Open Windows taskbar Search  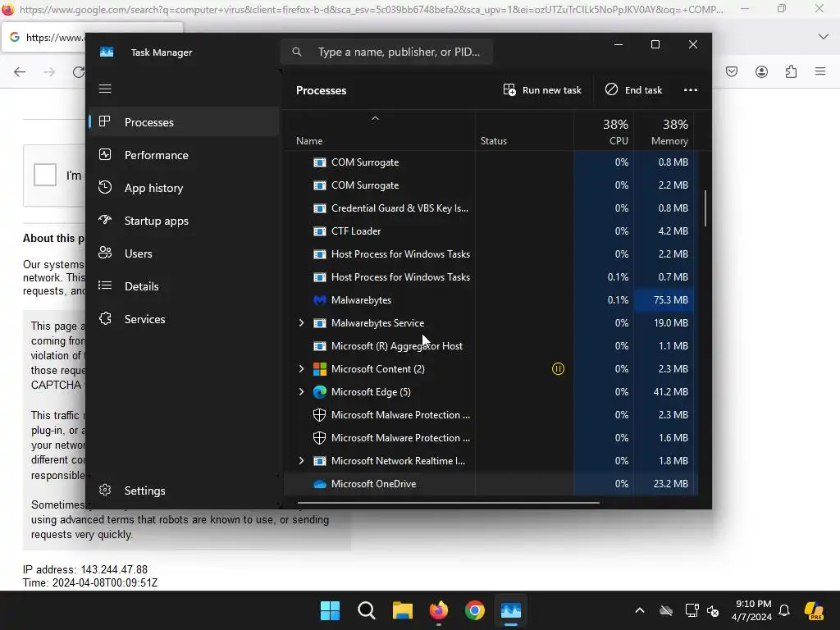click(x=367, y=610)
